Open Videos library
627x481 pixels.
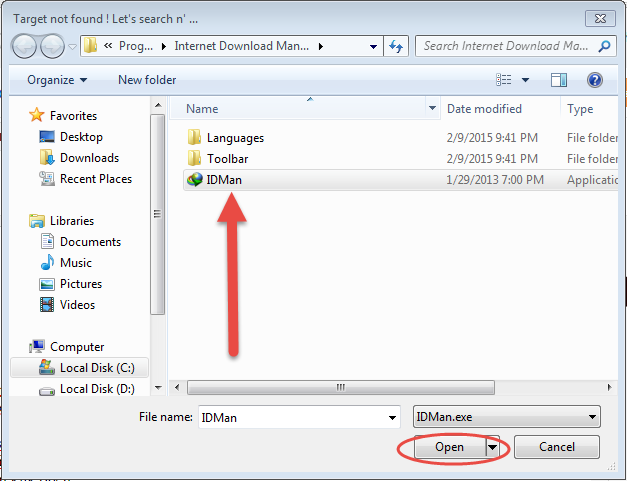tap(77, 305)
